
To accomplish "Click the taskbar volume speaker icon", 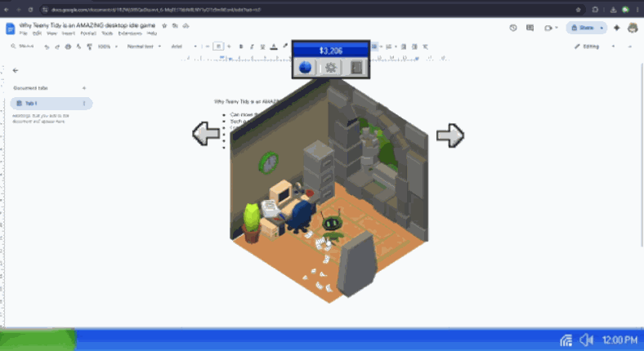I will (587, 340).
